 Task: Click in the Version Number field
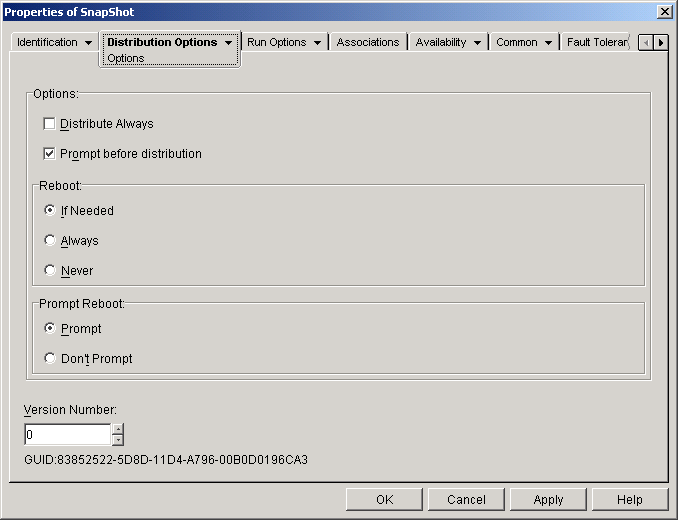coord(67,435)
